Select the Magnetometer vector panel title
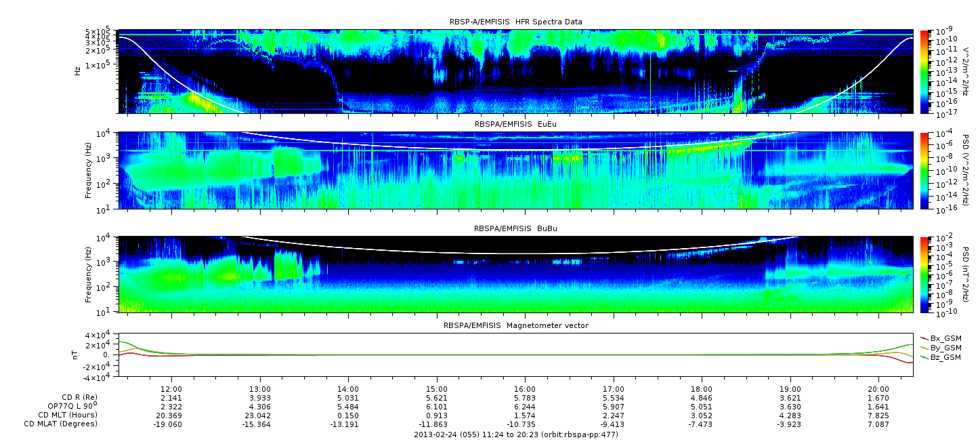980x446 pixels. point(515,325)
